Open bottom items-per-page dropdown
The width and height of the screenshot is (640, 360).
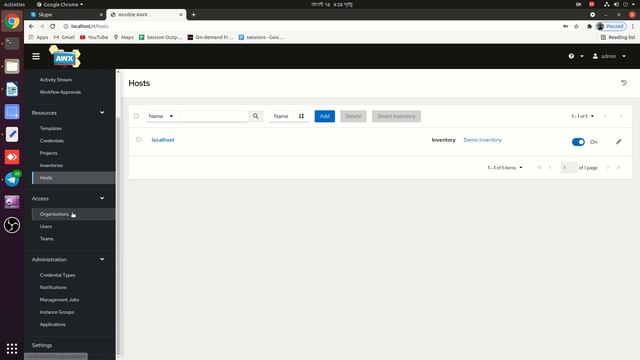tap(505, 168)
